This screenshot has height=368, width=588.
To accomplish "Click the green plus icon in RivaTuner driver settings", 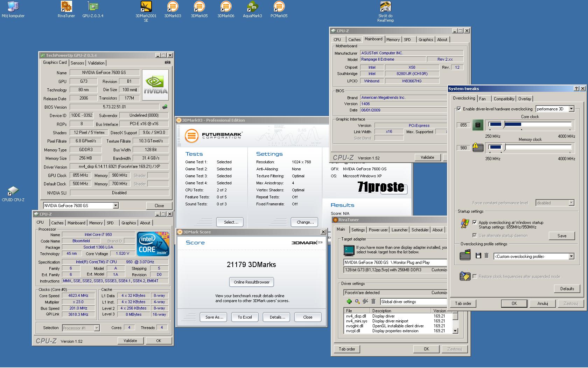I will tap(349, 301).
